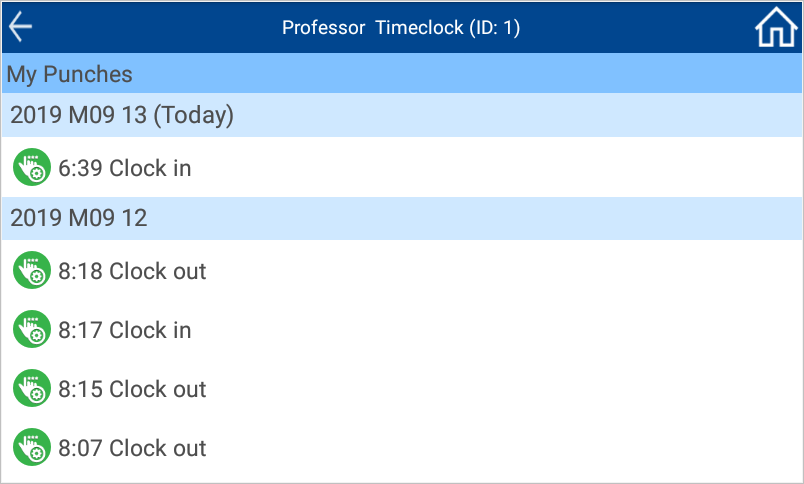
Task: Select the 8:07 Clock out entry text
Action: (132, 448)
